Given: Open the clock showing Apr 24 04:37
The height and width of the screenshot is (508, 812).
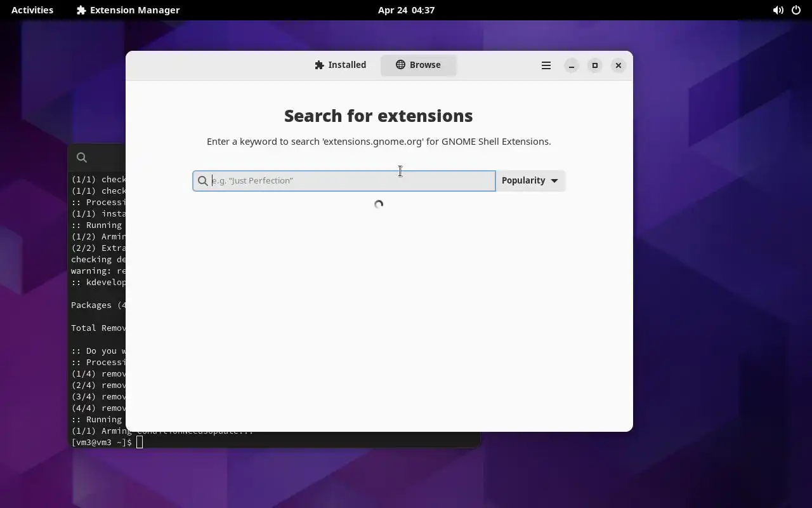Looking at the screenshot, I should tap(406, 10).
